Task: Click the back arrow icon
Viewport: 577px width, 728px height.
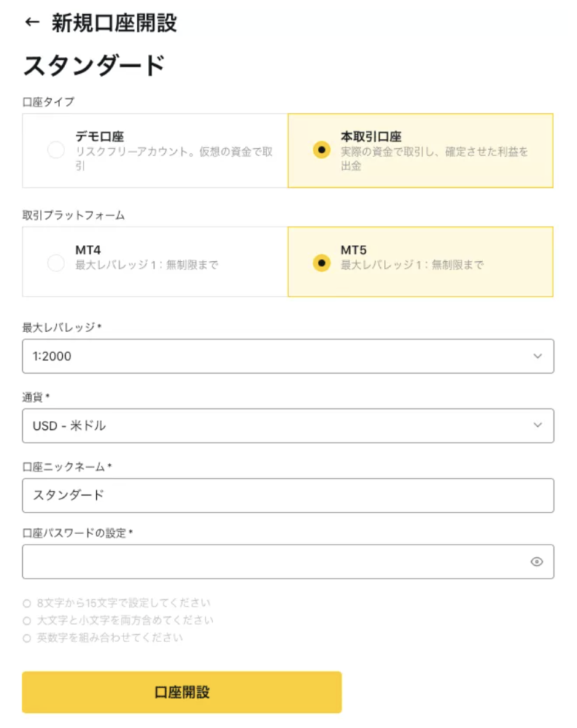Action: (32, 21)
